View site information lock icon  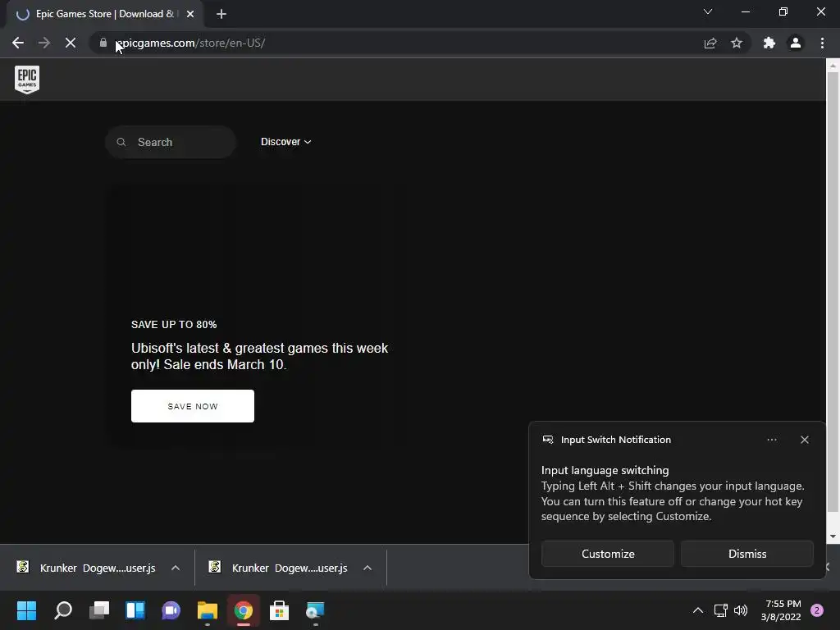click(103, 43)
